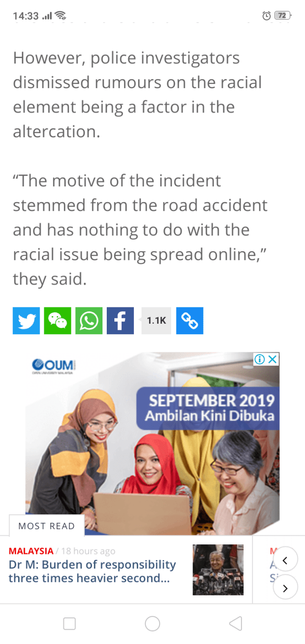Tap the Android home circle button
The image size is (305, 644).
coord(152,624)
